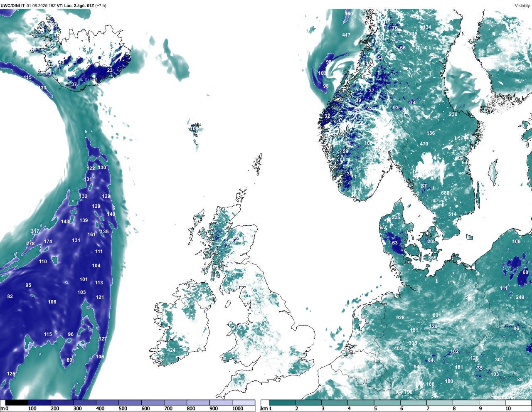Click the value '790' at the bottom
This screenshot has width=532, height=412.
tap(408, 392)
